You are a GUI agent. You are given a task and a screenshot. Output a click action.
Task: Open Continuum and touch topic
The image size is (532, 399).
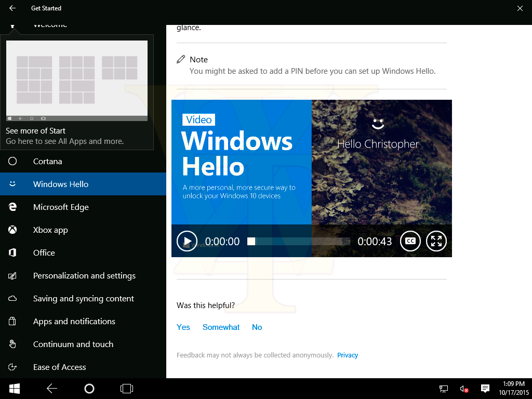tap(73, 344)
